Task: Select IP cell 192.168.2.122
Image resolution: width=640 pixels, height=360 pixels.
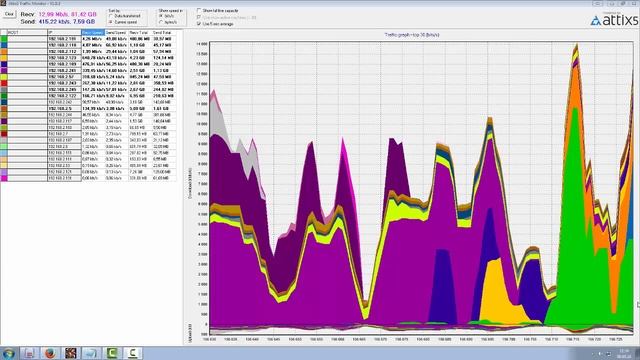Action: (64, 96)
